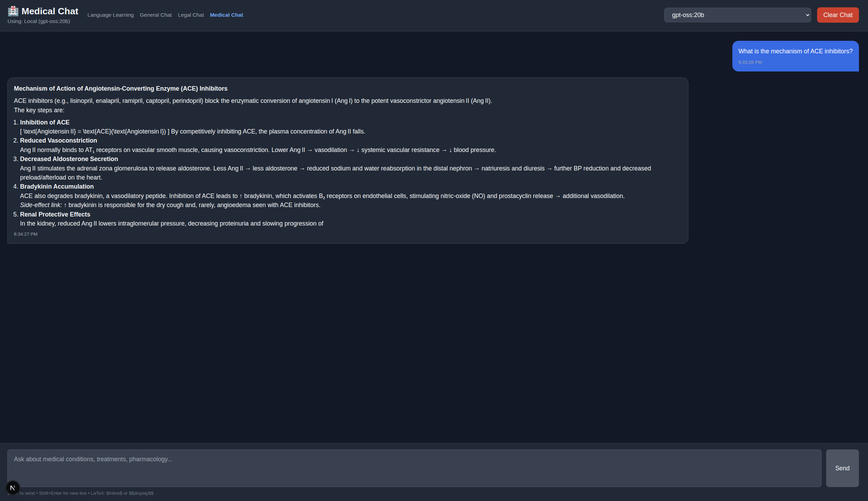Select the active Medical Chat nav tab
The height and width of the screenshot is (501, 868).
pos(226,15)
